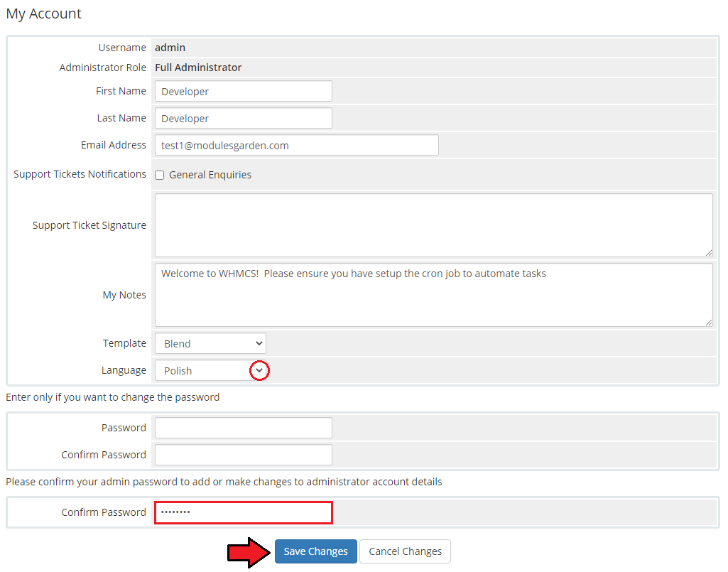Click the 'My Account' heading
Screen dimensions: 728x572
tap(43, 14)
